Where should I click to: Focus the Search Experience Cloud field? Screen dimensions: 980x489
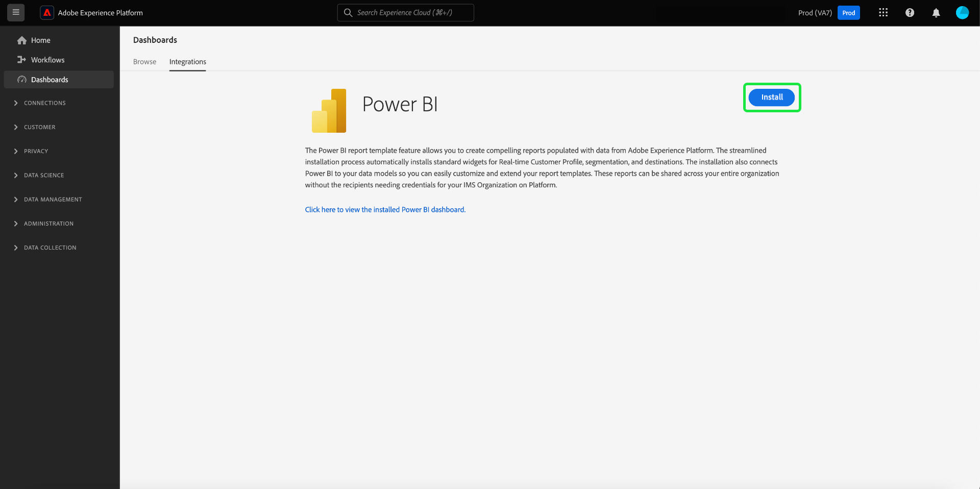pyautogui.click(x=406, y=13)
